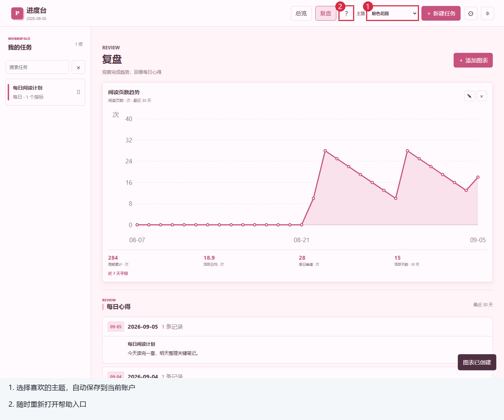Viewport: 504px width, 420px height.
Task: Click the + 添加图表 button
Action: 473,60
